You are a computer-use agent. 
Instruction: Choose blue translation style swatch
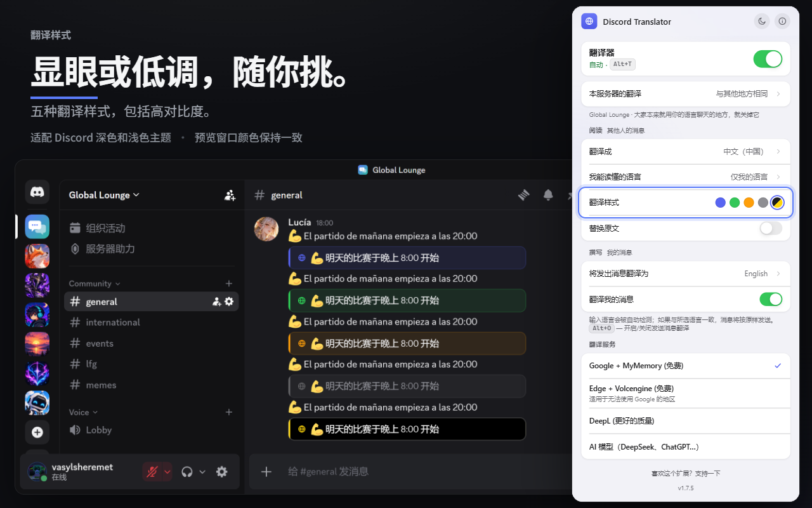click(x=720, y=203)
